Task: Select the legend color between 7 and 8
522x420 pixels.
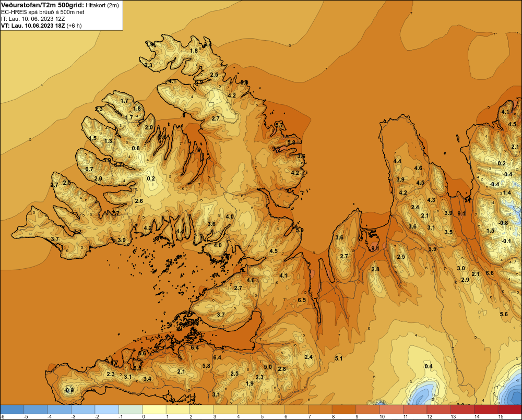Action: (321, 410)
